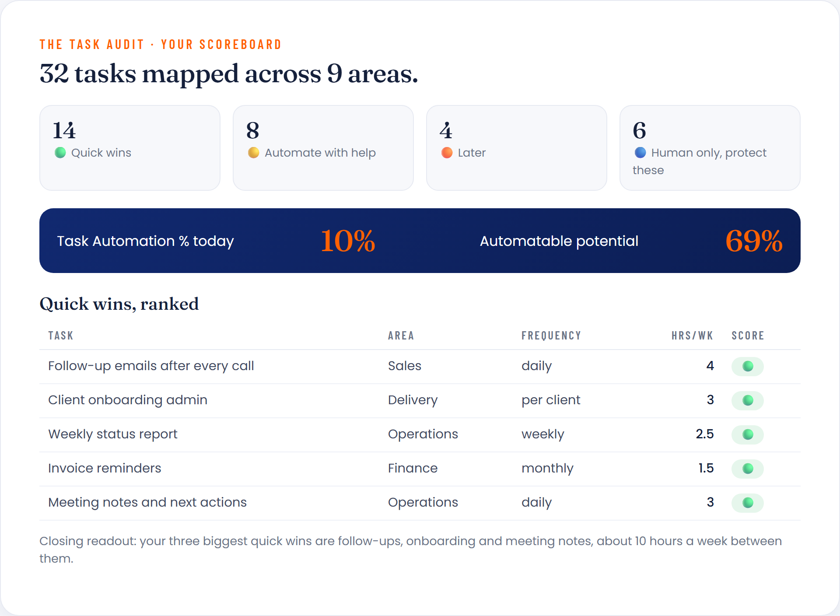Select Meeting notes and next actions
The width and height of the screenshot is (840, 616).
click(147, 502)
